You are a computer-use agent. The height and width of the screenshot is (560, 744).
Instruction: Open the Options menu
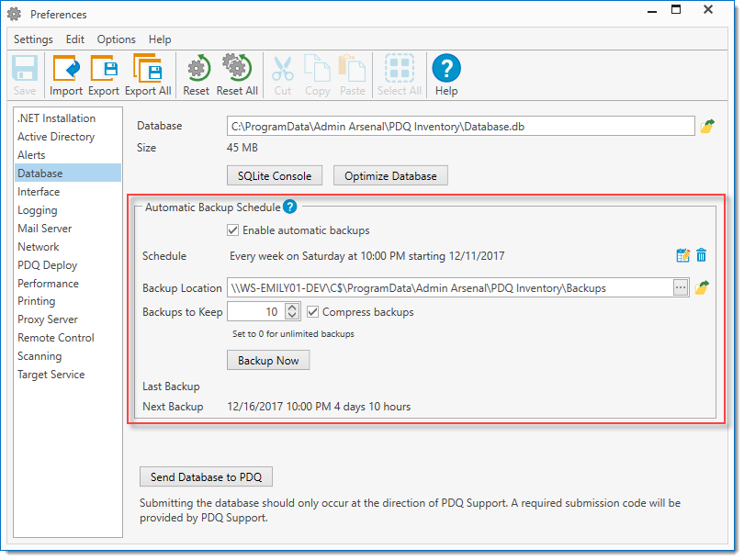click(x=116, y=39)
